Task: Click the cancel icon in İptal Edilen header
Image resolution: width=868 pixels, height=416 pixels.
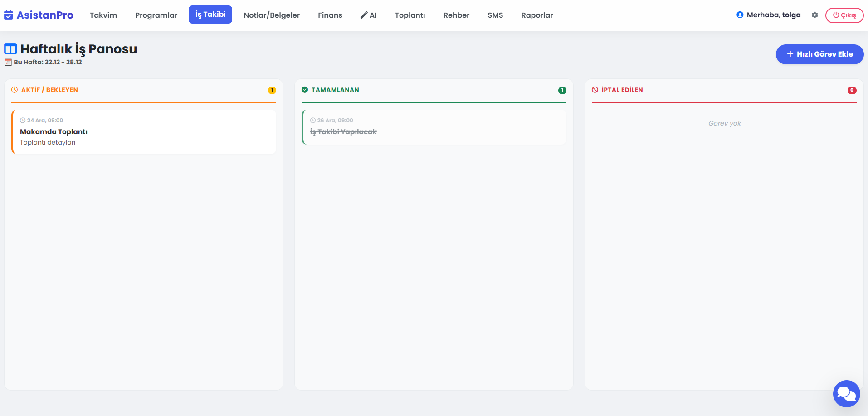Action: [595, 90]
